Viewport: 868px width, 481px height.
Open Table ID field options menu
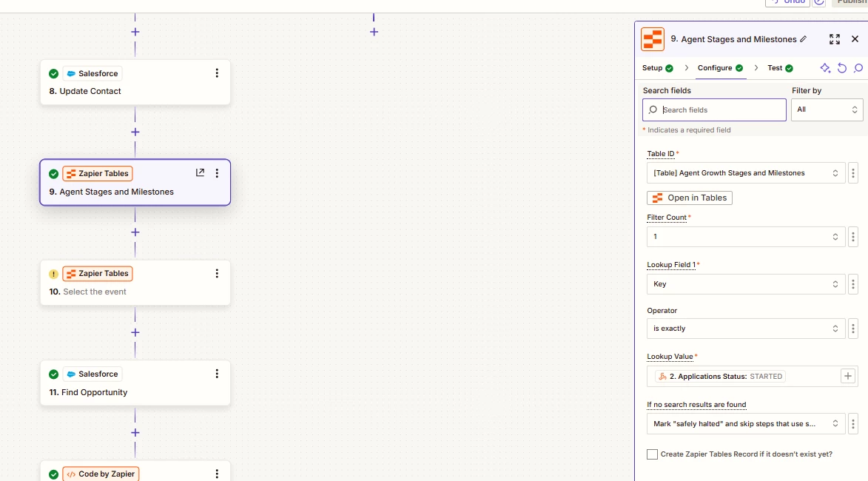(x=853, y=173)
